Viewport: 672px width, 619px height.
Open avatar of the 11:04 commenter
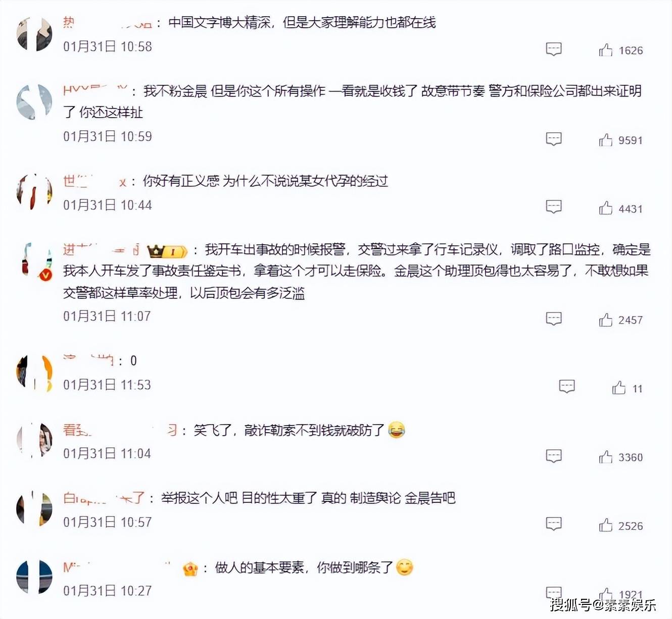point(34,441)
